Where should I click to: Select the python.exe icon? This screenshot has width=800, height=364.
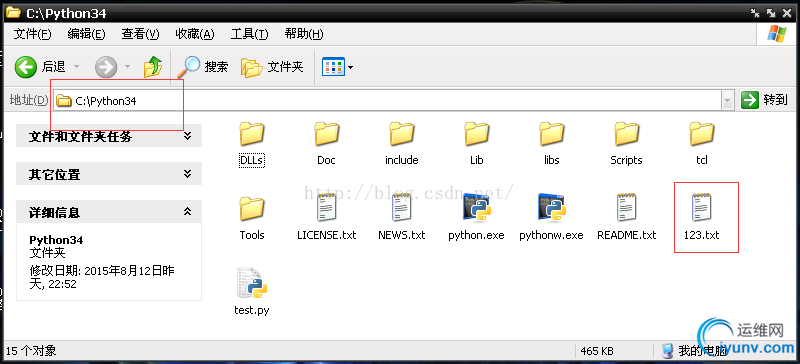(x=477, y=208)
